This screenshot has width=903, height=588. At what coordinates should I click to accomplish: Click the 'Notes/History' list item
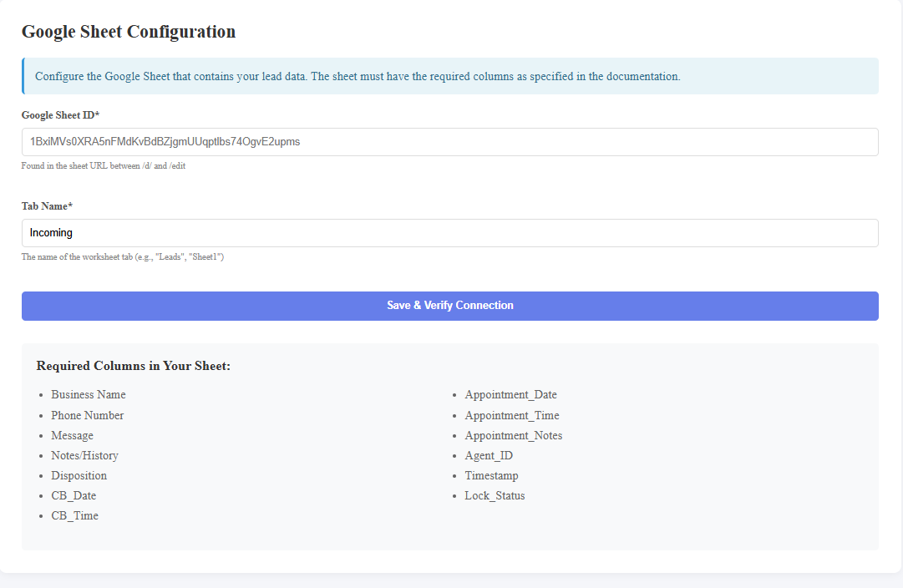tap(84, 455)
